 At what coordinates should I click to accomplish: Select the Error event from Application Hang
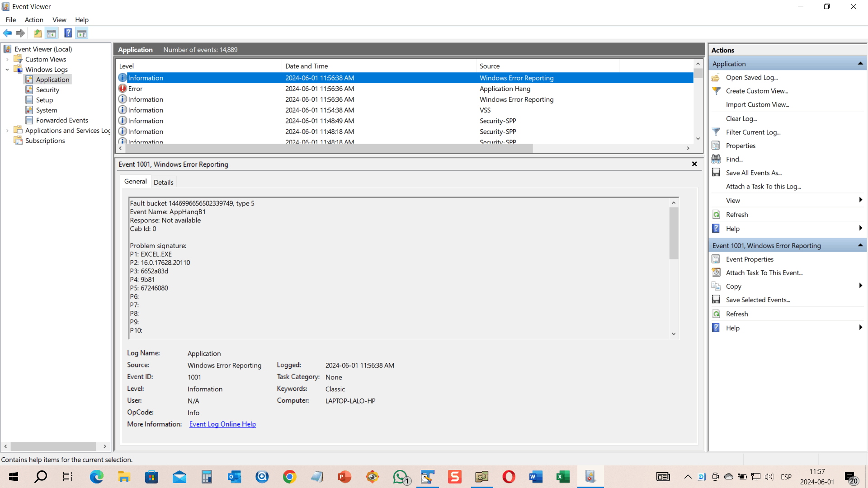pyautogui.click(x=406, y=89)
